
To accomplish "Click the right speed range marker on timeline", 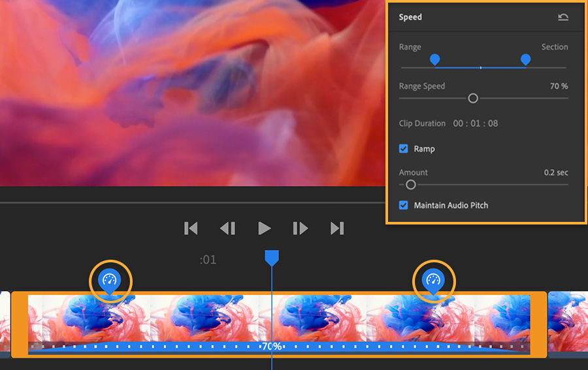I will click(x=434, y=281).
